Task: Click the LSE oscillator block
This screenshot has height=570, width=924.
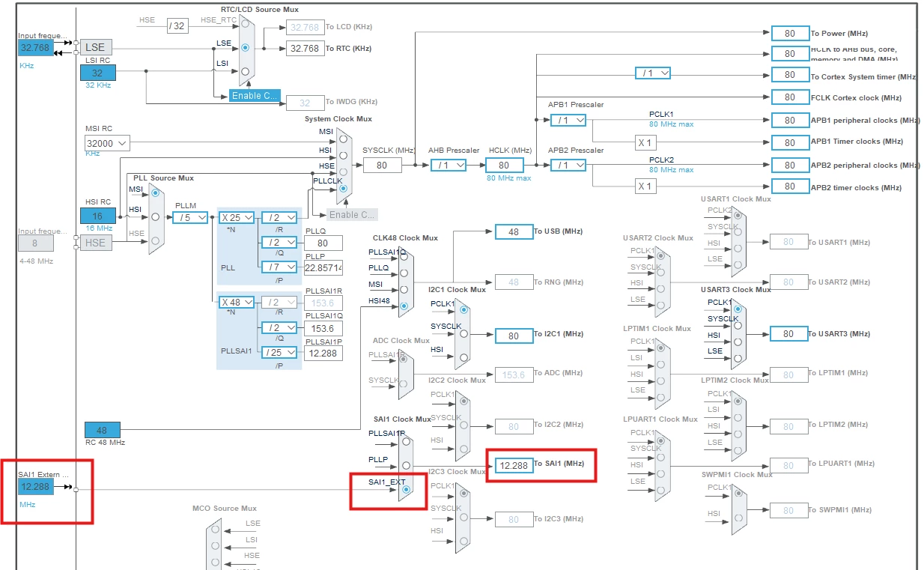Action: 96,47
